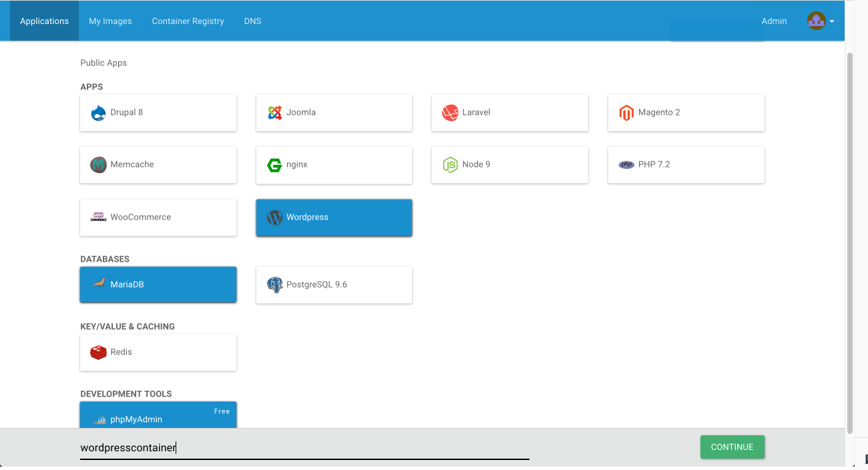This screenshot has height=470, width=868.
Task: Click the green nginx logo icon
Action: (x=274, y=165)
